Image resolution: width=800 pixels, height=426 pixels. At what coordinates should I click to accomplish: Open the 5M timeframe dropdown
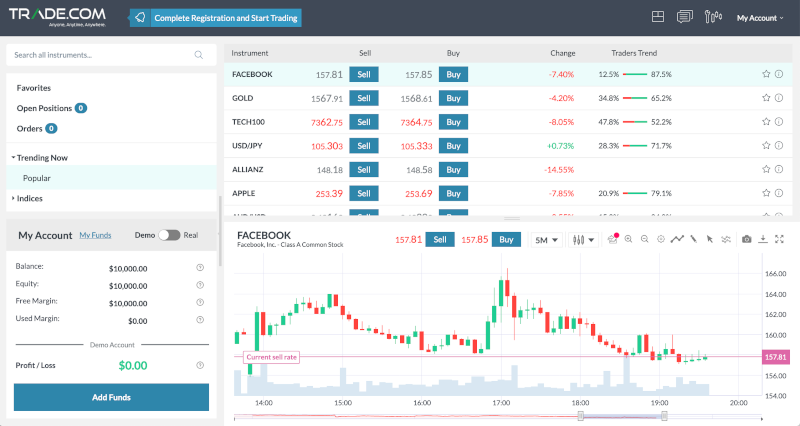click(545, 240)
